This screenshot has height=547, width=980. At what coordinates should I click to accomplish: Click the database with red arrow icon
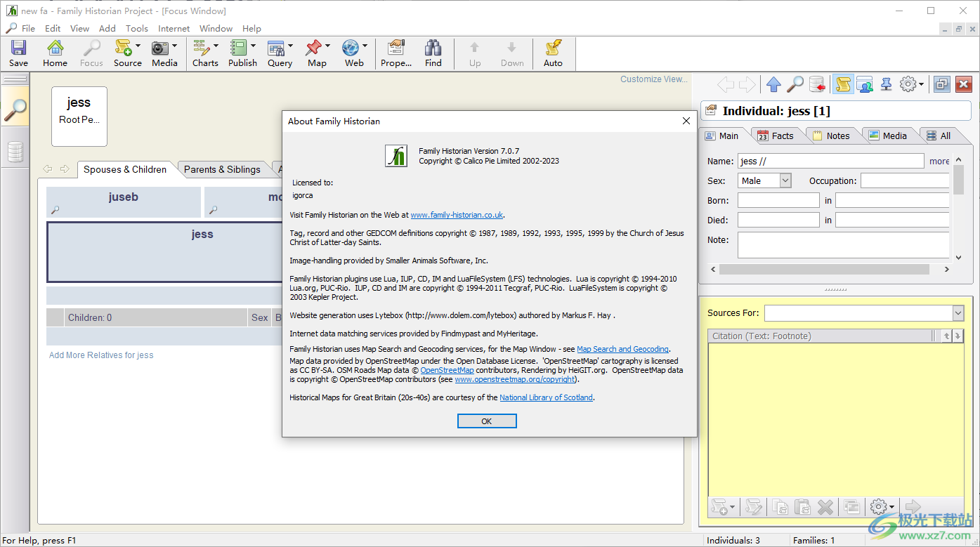click(817, 85)
